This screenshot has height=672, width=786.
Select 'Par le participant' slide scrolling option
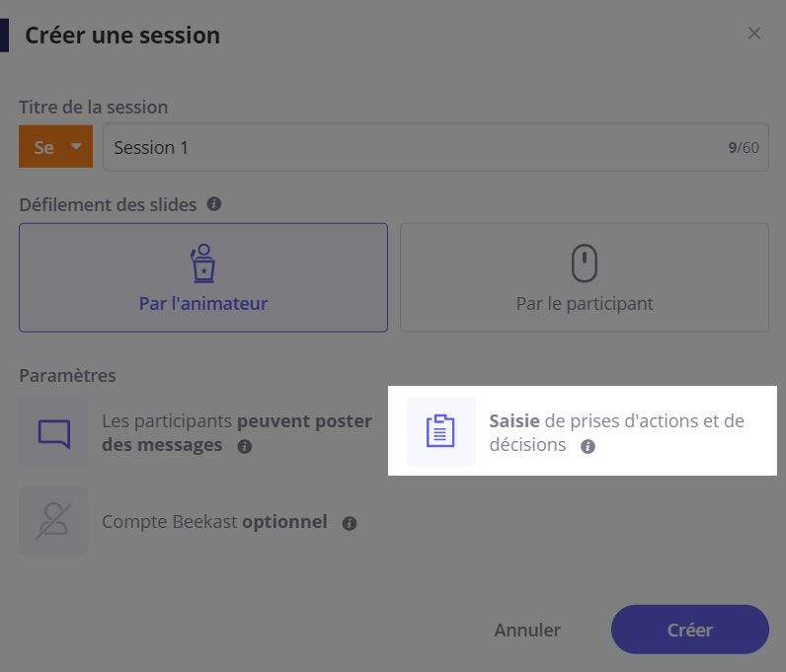pyautogui.click(x=585, y=277)
